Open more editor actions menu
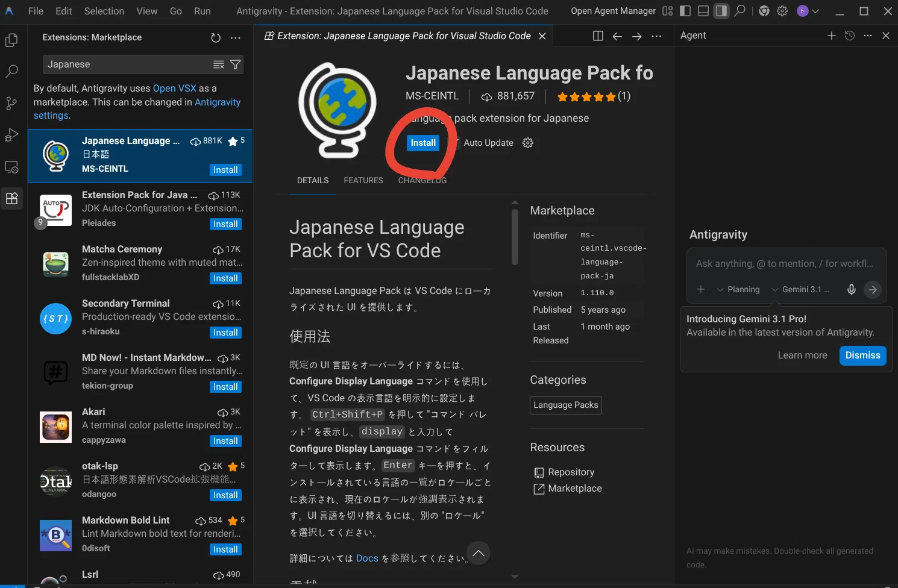This screenshot has height=588, width=898. (x=656, y=36)
